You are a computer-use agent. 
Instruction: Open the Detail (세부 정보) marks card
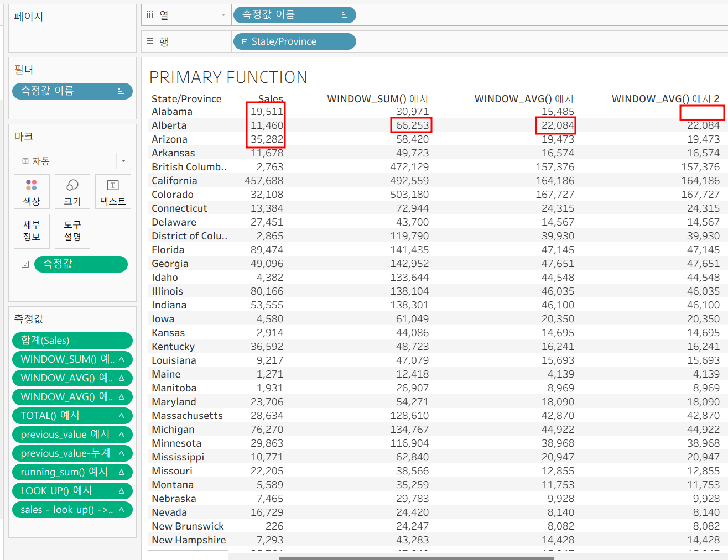32,231
